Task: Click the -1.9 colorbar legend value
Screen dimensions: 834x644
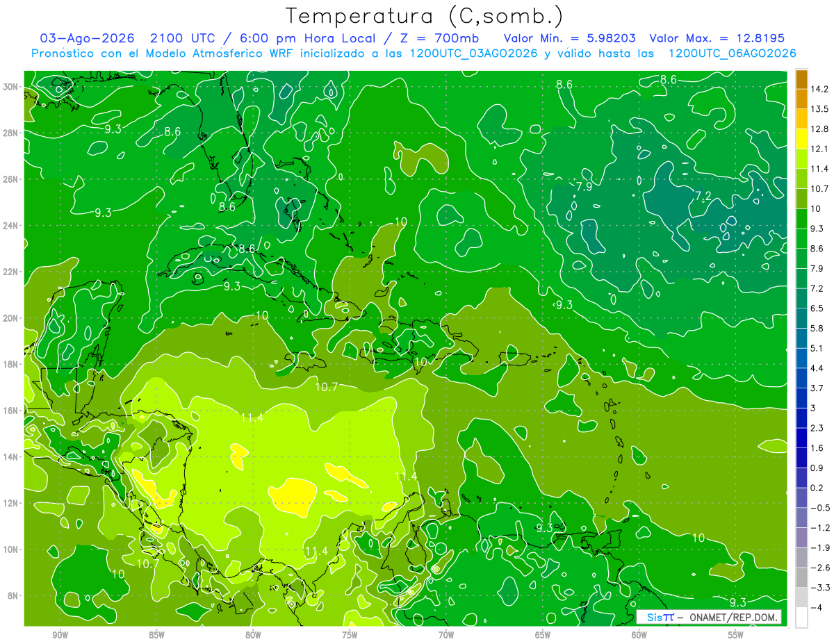Action: click(820, 547)
